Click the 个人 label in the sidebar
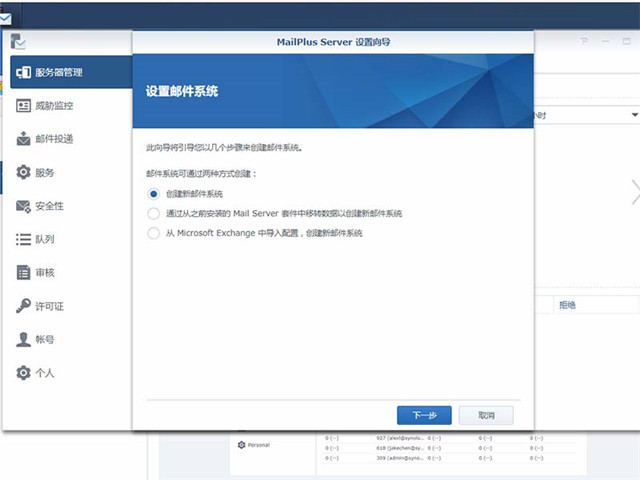Viewport: 640px width, 480px height. pyautogui.click(x=44, y=373)
